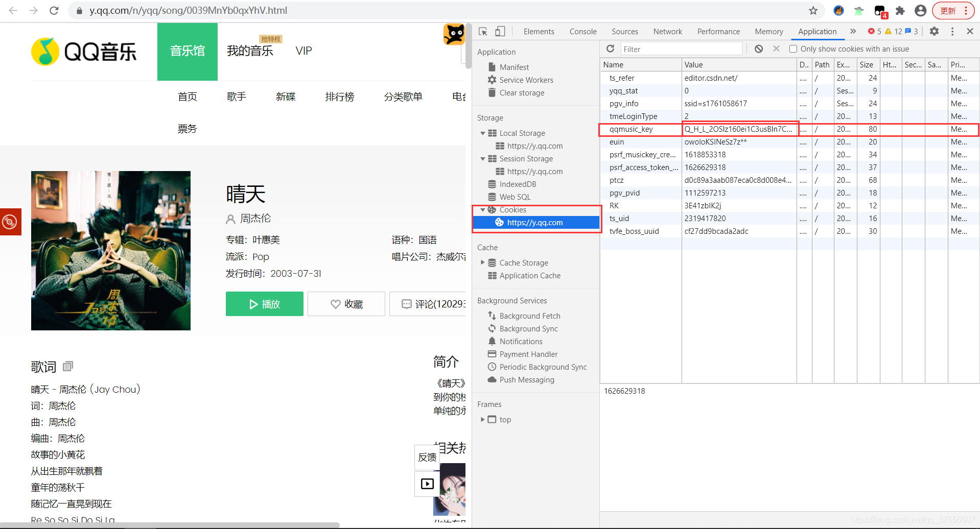Close the DevTools panel
The height and width of the screenshot is (529, 980).
[x=970, y=31]
